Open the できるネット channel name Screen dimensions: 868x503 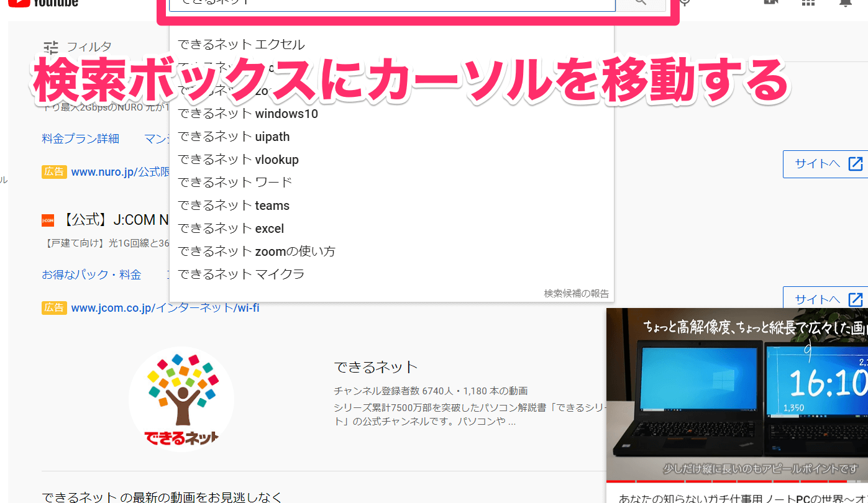click(x=376, y=367)
